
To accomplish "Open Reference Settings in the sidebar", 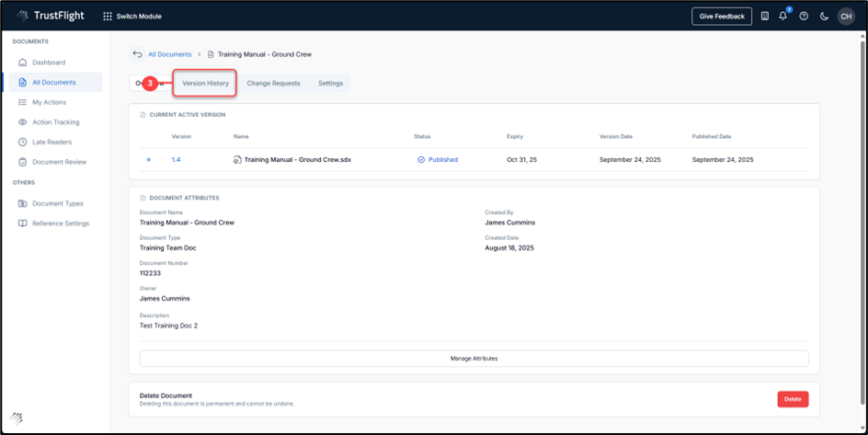I will click(x=61, y=223).
